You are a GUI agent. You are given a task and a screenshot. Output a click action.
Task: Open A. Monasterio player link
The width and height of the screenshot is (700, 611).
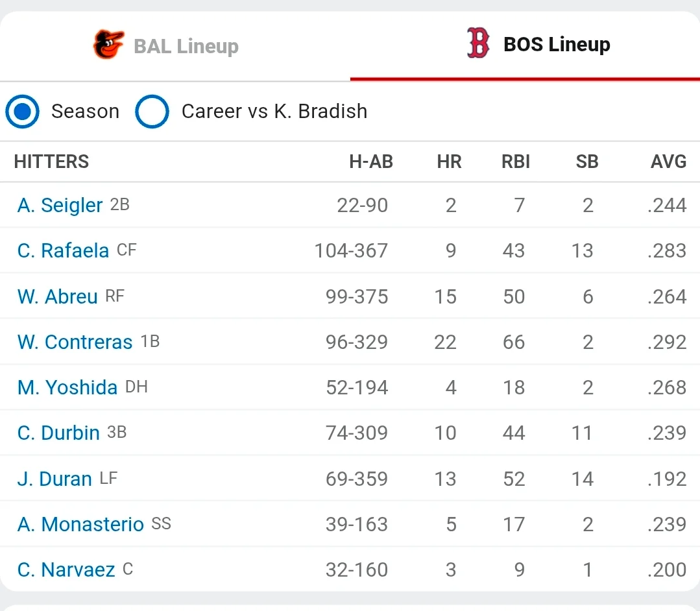pos(80,524)
